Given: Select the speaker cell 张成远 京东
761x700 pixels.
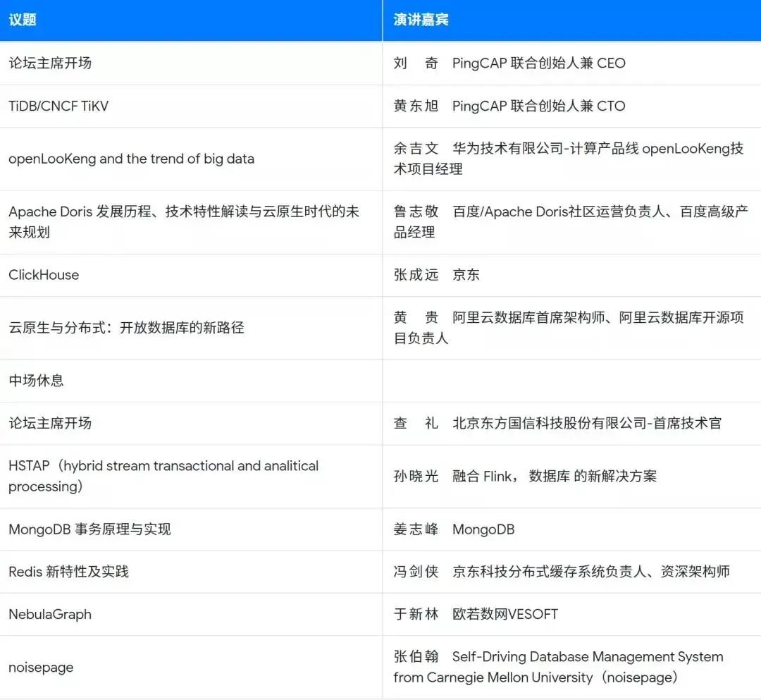Looking at the screenshot, I should [x=571, y=275].
